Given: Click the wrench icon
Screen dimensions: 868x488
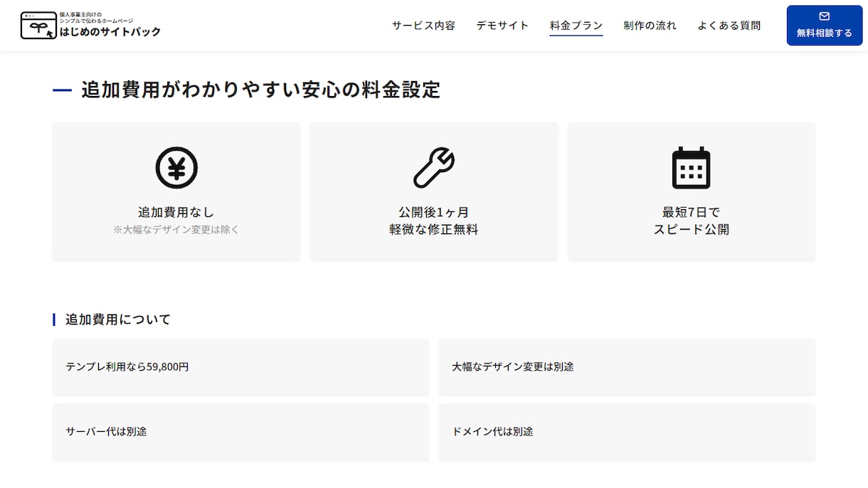Looking at the screenshot, I should point(434,168).
